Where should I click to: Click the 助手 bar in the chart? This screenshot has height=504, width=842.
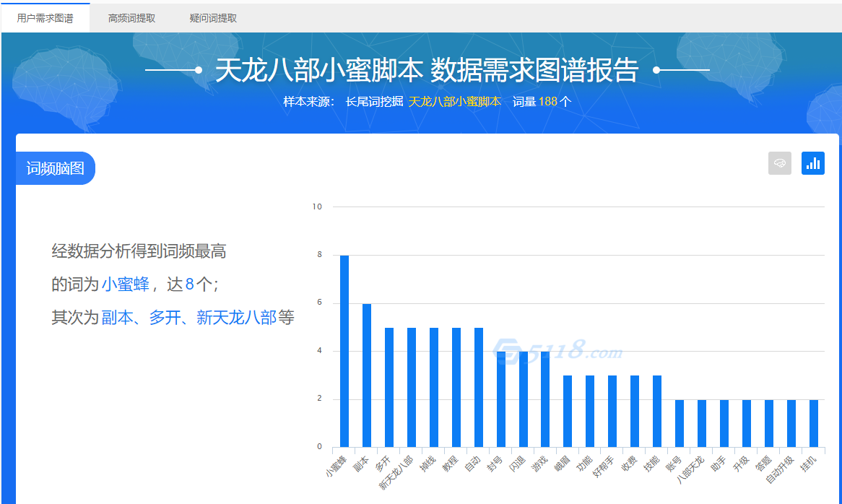coord(724,423)
